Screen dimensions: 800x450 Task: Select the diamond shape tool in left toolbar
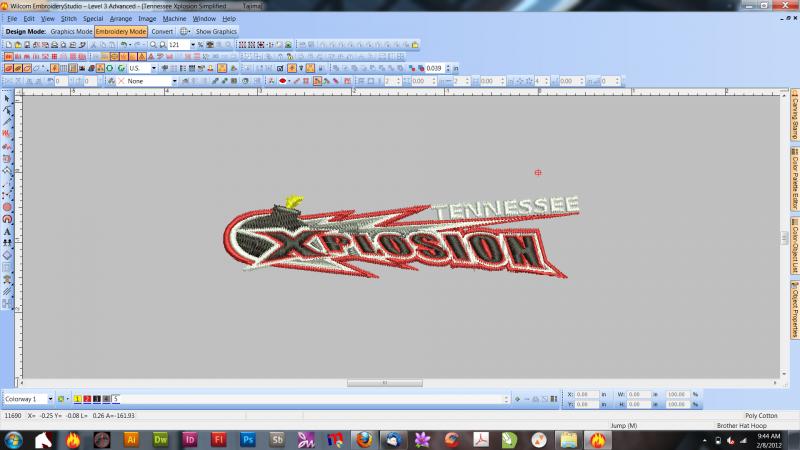click(x=7, y=255)
